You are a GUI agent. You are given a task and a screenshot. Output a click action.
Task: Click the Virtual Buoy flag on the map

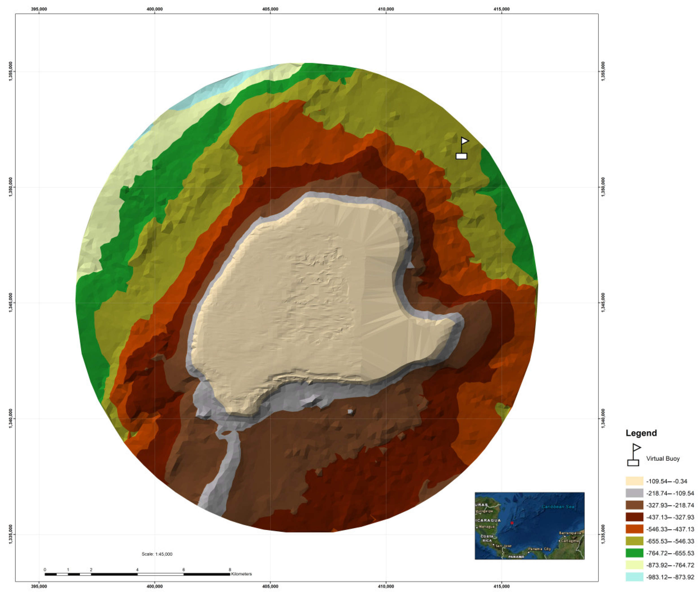point(462,148)
